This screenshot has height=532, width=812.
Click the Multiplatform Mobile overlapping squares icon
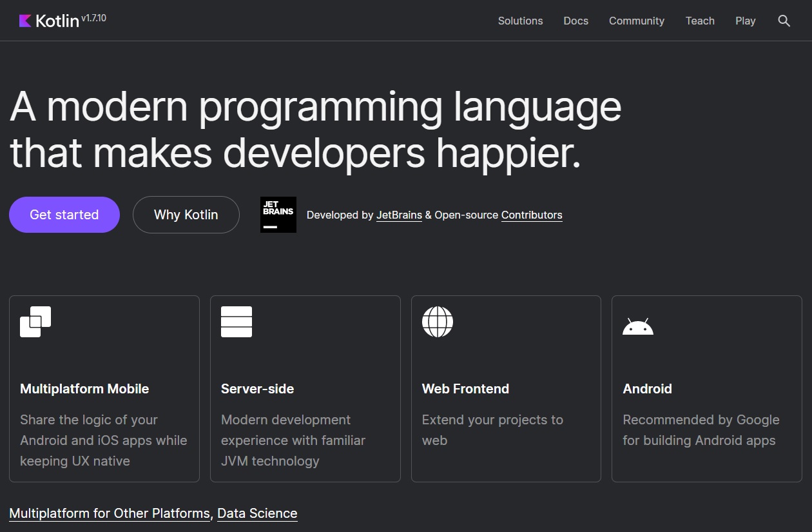click(35, 322)
